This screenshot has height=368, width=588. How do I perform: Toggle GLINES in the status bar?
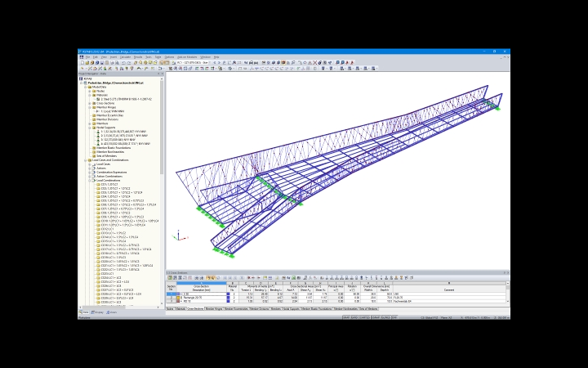[x=385, y=317]
